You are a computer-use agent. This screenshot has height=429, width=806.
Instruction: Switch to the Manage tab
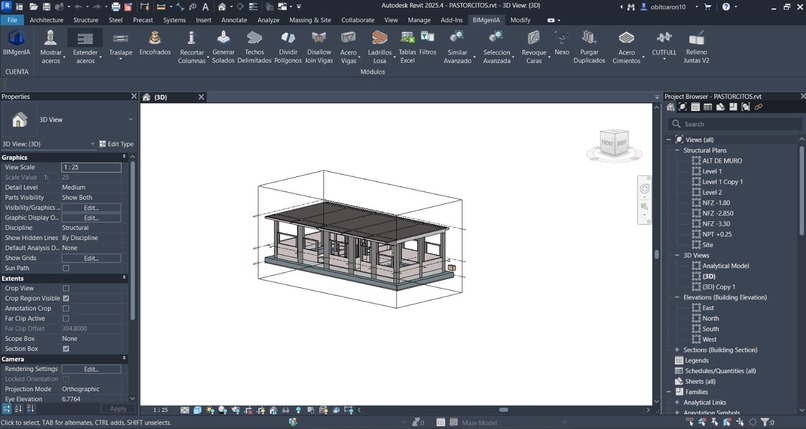coord(419,20)
